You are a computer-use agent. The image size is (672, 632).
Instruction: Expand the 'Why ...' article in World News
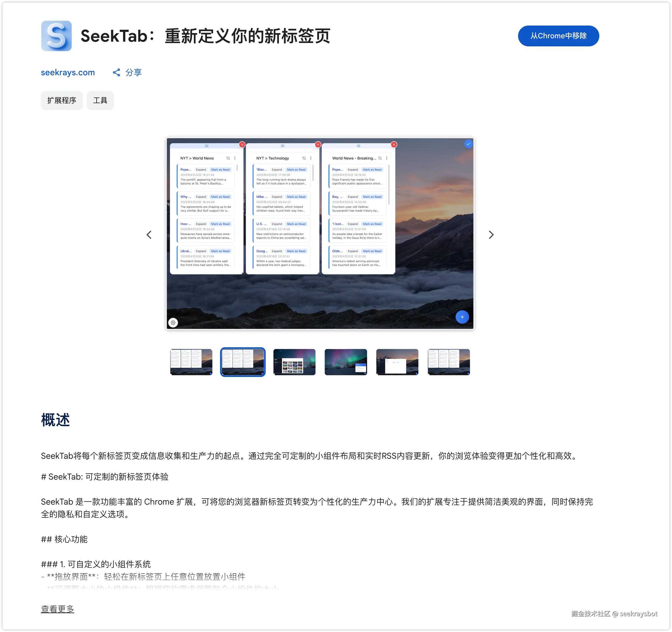[201, 197]
